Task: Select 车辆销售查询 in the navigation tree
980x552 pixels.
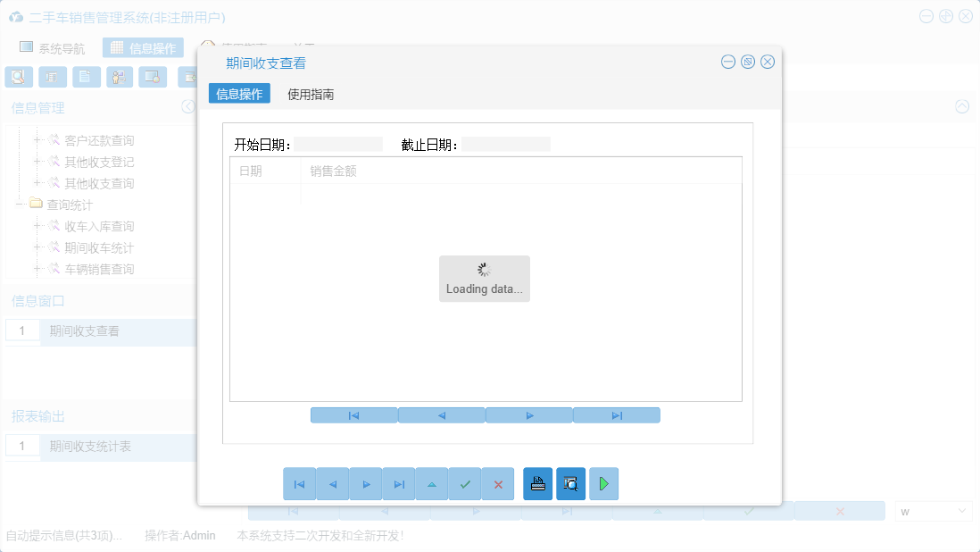Action: (x=101, y=269)
